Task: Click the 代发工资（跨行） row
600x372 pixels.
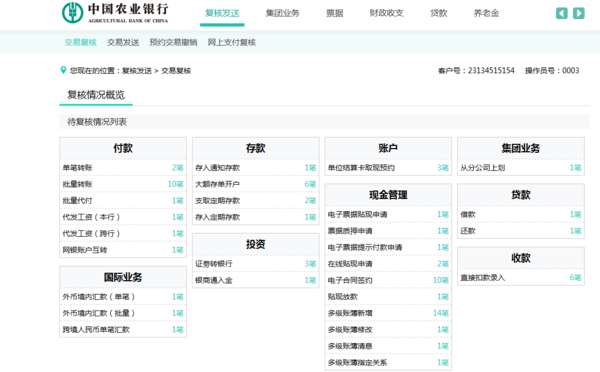Action: point(123,233)
